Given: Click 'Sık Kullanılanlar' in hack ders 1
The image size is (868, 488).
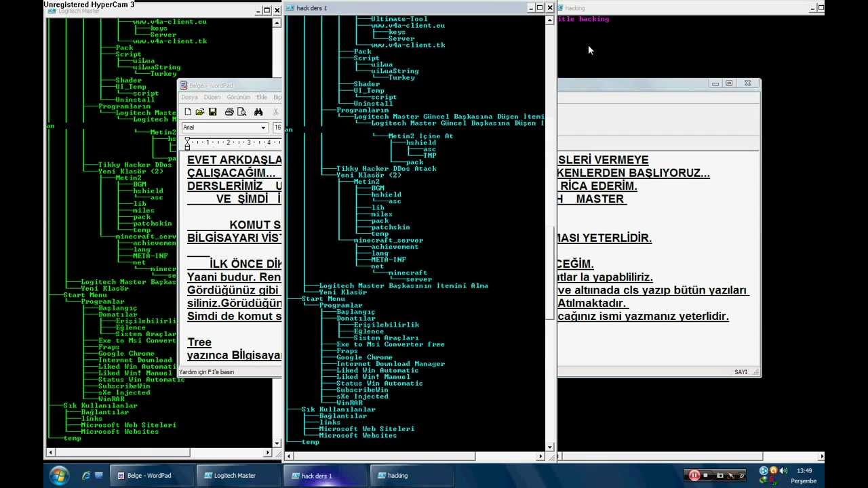Looking at the screenshot, I should (x=338, y=409).
